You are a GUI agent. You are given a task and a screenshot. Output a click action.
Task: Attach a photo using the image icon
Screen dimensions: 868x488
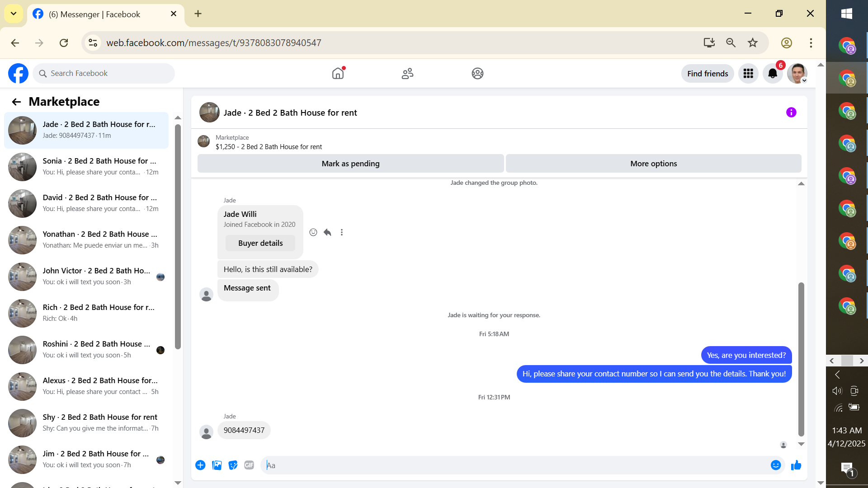(x=217, y=465)
